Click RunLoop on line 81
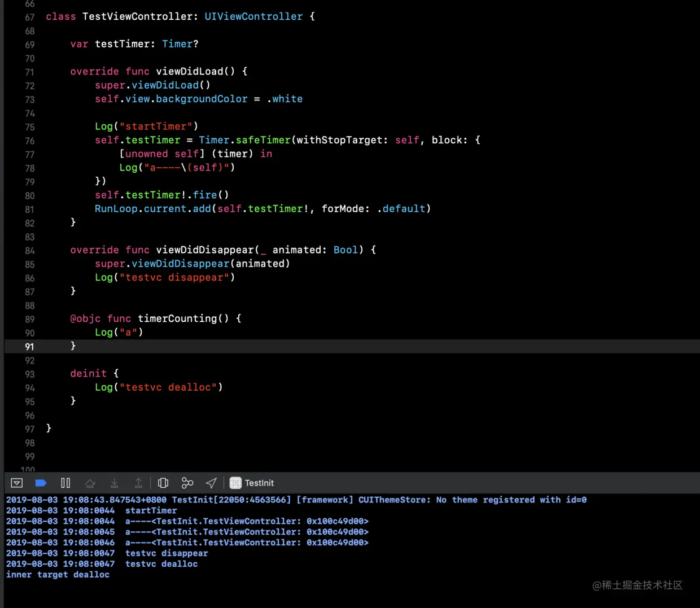 pos(116,209)
